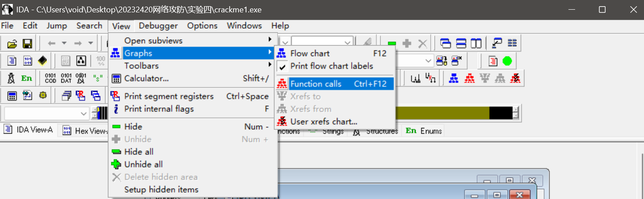
Task: Switch to the Enums tab
Action: tap(423, 131)
